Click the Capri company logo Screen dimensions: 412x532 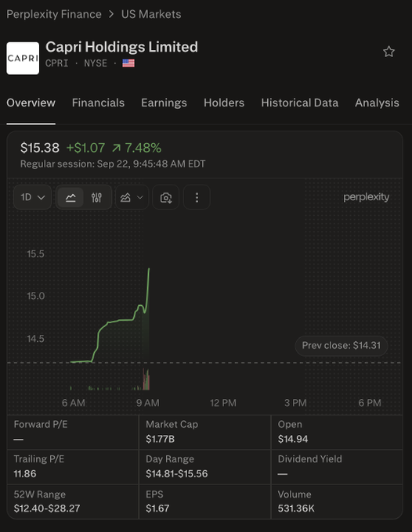23,58
